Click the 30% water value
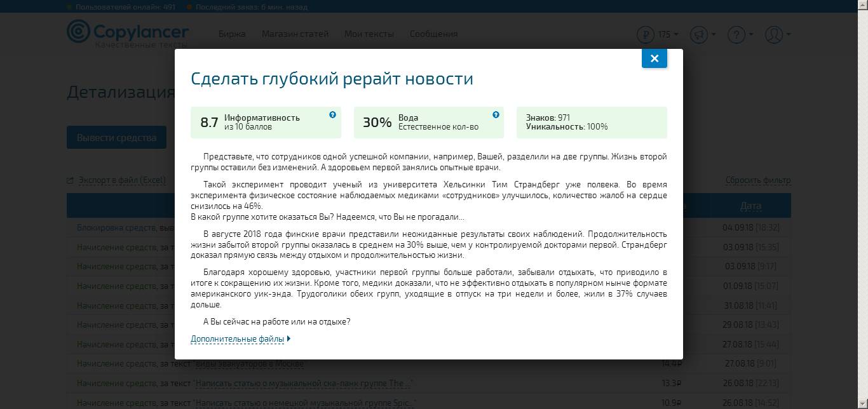 pyautogui.click(x=377, y=123)
